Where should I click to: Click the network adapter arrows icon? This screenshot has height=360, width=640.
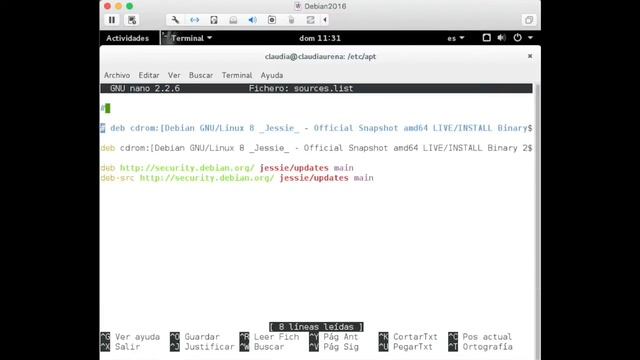click(x=195, y=20)
